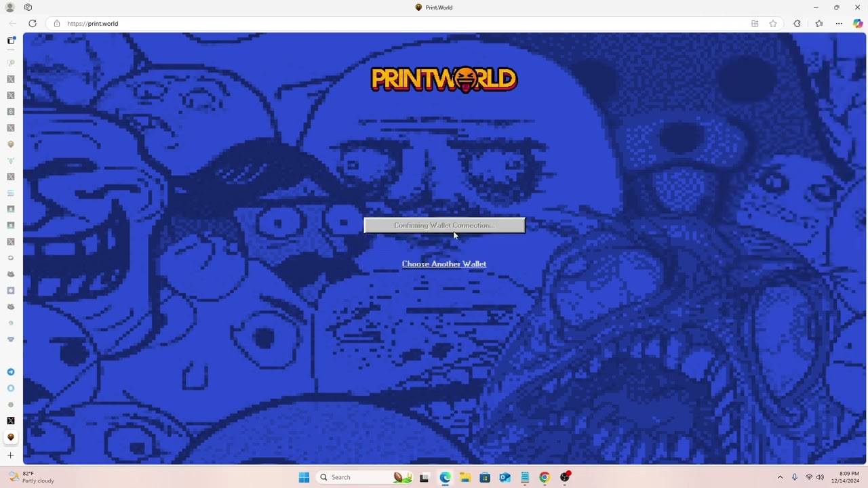Open Google Chrome from the taskbar
This screenshot has width=868, height=488.
(x=545, y=477)
